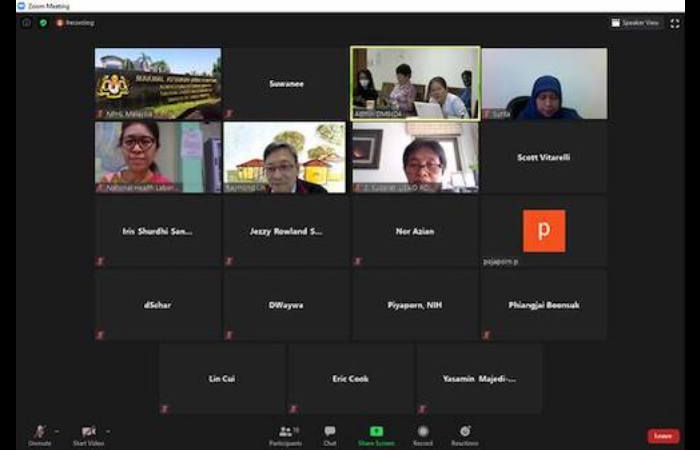Start Share Screen

pos(376,435)
